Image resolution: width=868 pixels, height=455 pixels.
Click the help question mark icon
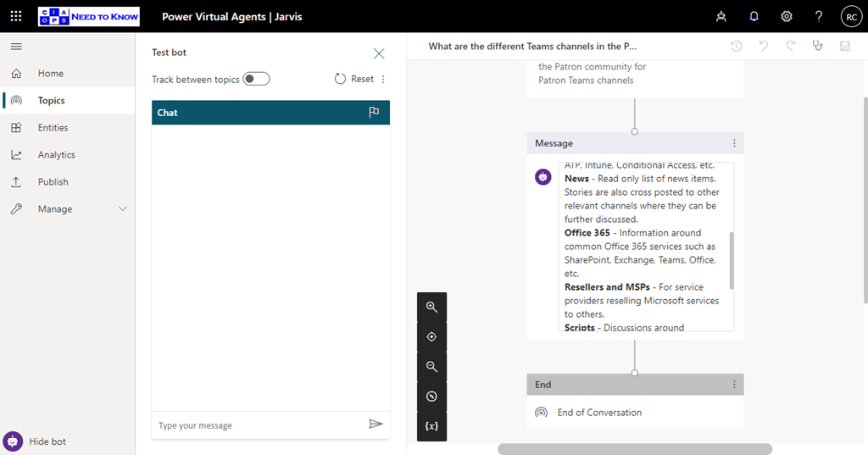point(818,16)
